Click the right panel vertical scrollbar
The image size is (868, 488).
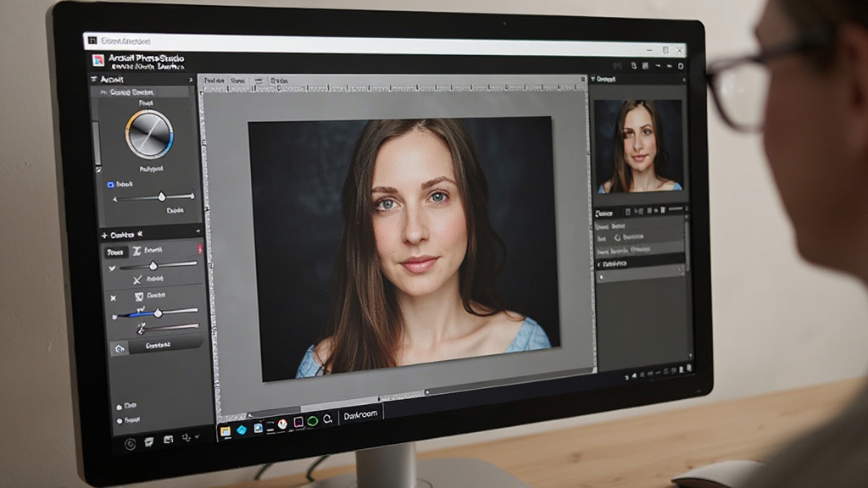tap(687, 247)
